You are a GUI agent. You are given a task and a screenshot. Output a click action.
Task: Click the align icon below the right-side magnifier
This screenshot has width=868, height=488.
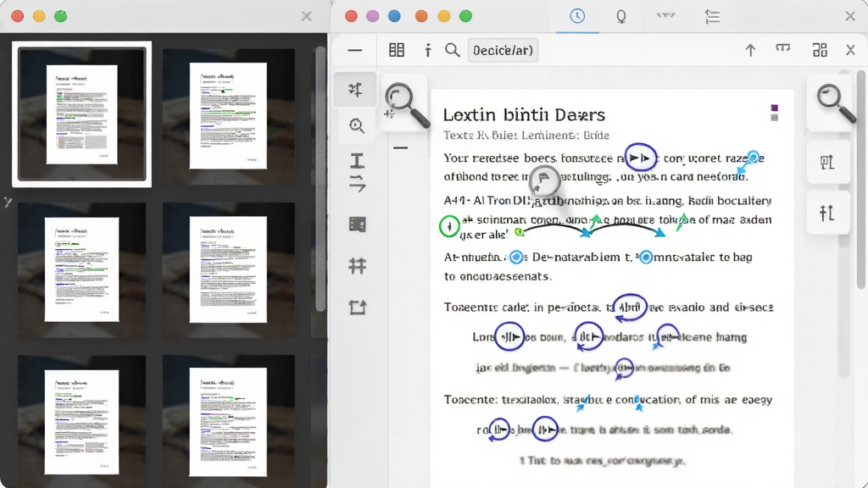[827, 162]
